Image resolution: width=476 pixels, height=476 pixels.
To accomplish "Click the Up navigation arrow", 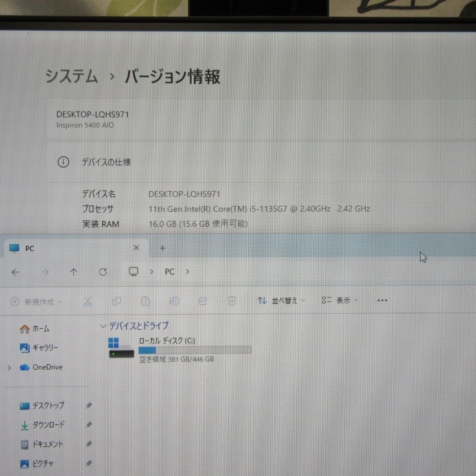I will 73,272.
